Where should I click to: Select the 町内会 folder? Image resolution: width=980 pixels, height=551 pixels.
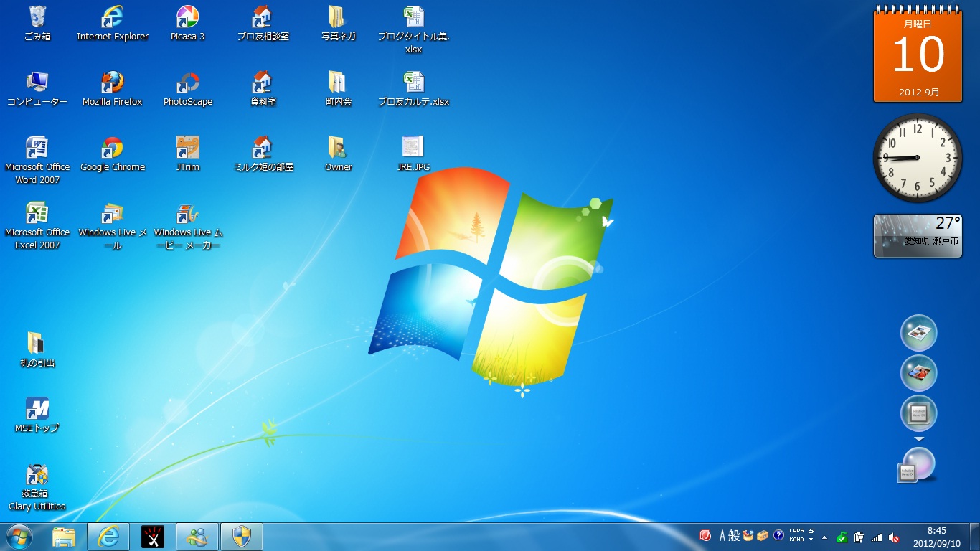coord(339,89)
